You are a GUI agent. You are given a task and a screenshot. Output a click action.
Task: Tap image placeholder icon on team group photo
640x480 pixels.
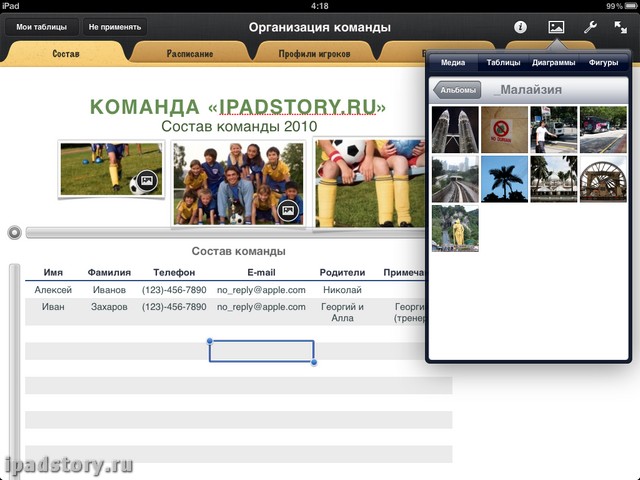point(288,210)
